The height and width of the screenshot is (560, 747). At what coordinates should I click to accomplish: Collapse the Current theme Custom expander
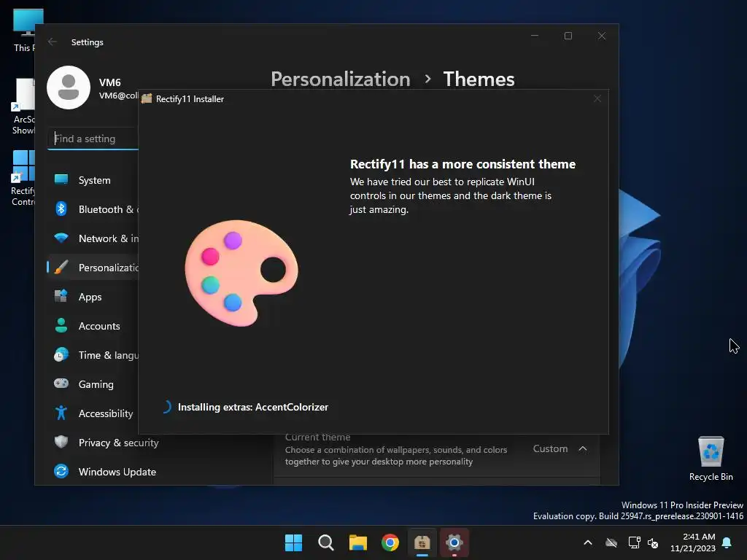point(583,448)
